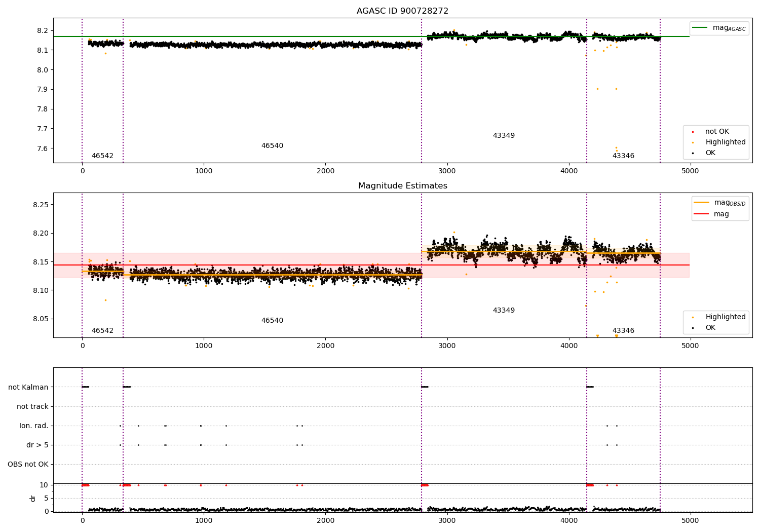Screen dimensions: 760x532
Task: Select obsid label 43346 in Magnitude Estimates panel
Action: click(623, 331)
